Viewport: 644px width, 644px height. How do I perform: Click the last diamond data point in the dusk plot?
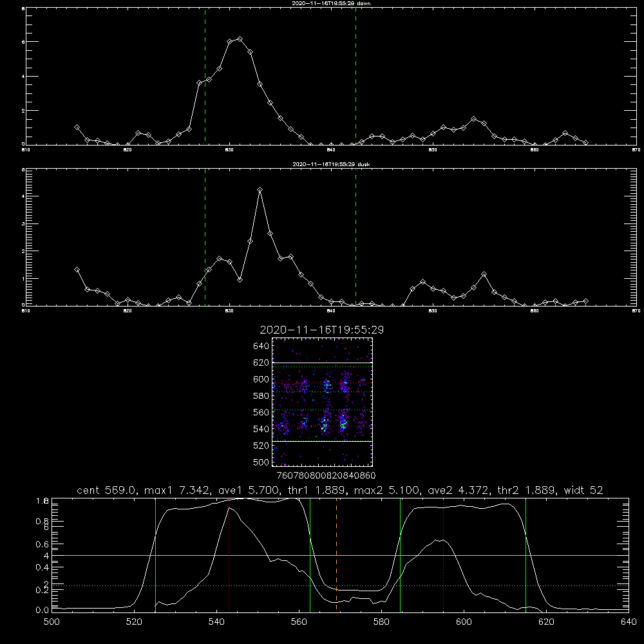[x=585, y=301]
